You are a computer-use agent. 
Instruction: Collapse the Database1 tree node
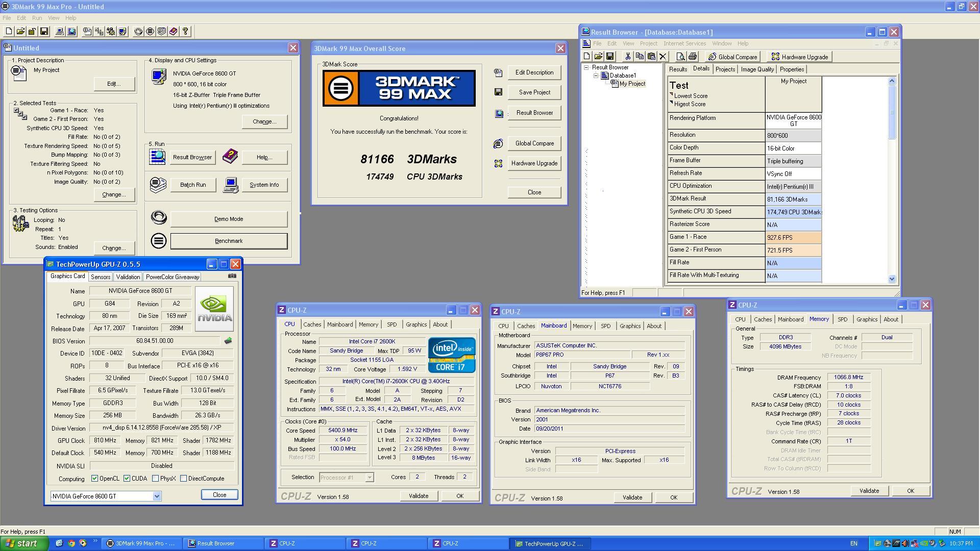(596, 76)
